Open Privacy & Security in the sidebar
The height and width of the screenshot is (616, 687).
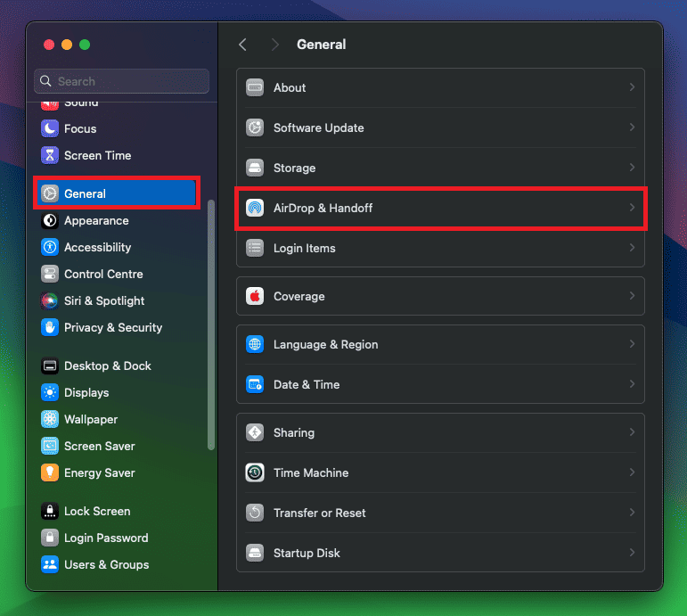tap(112, 327)
